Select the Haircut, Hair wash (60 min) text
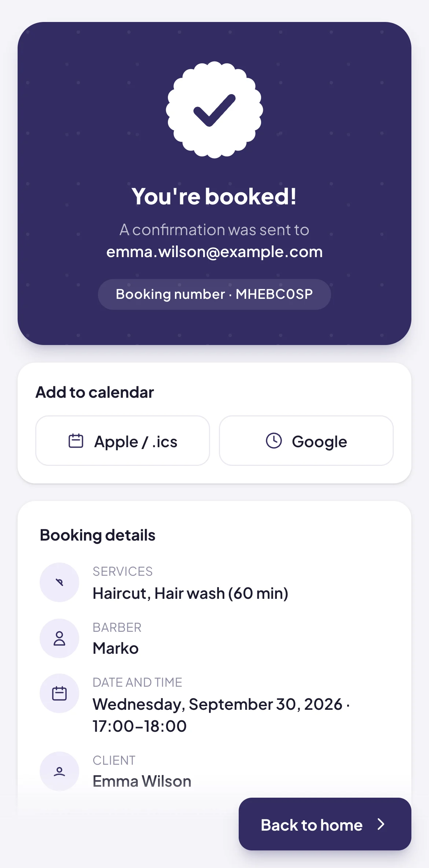This screenshot has height=868, width=429. pyautogui.click(x=190, y=593)
